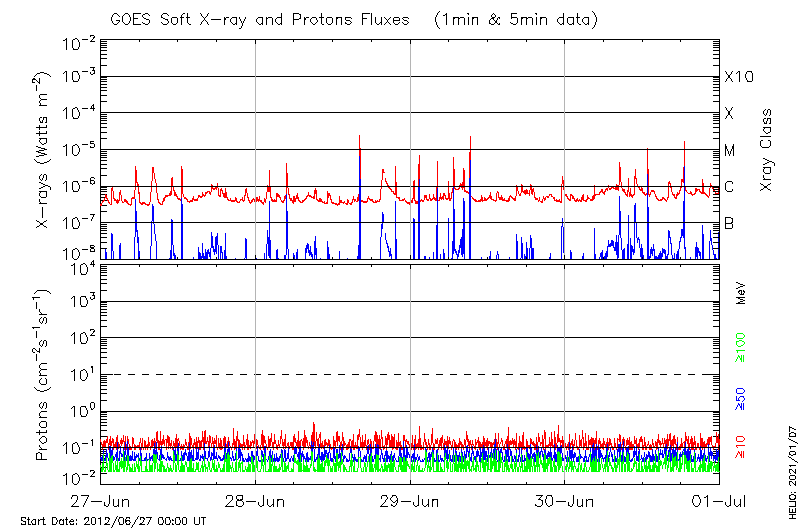The image size is (800, 530).
Task: Click the 10^4 tick label on the proton axis
Action: pyautogui.click(x=81, y=266)
